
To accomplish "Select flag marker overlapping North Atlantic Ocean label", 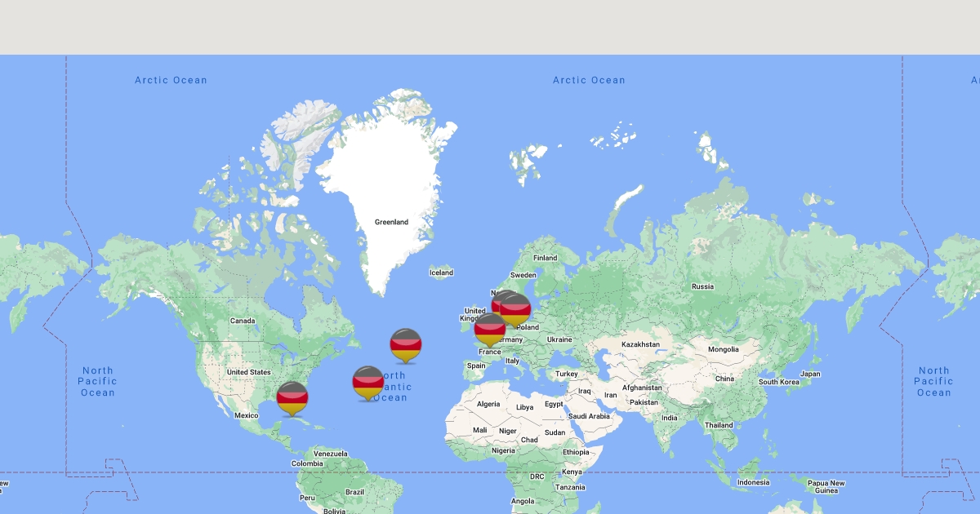I will point(368,382).
